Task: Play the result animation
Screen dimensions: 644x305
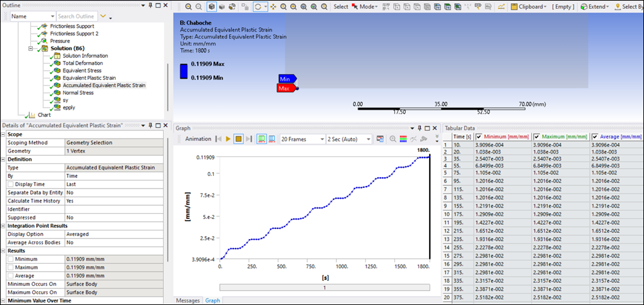Action: [x=228, y=139]
